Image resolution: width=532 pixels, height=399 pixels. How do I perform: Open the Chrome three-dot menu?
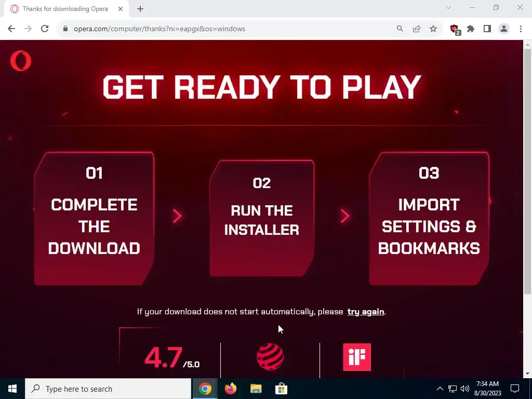coord(521,29)
